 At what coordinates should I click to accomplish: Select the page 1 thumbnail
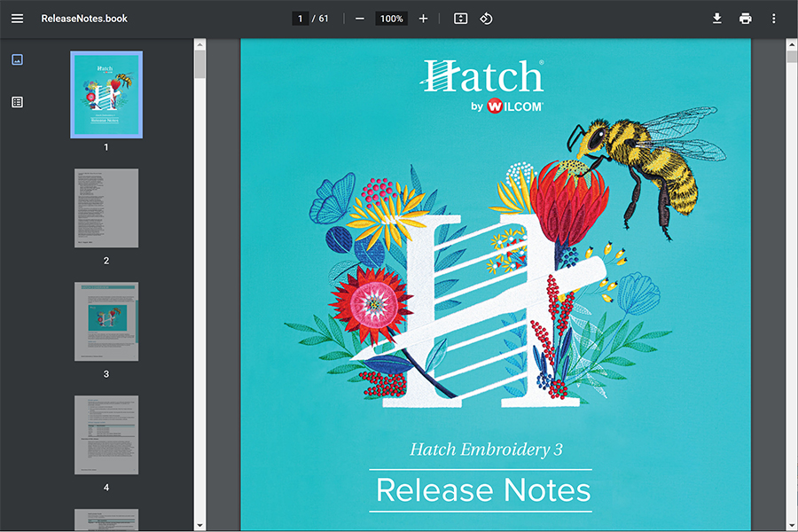tap(106, 95)
